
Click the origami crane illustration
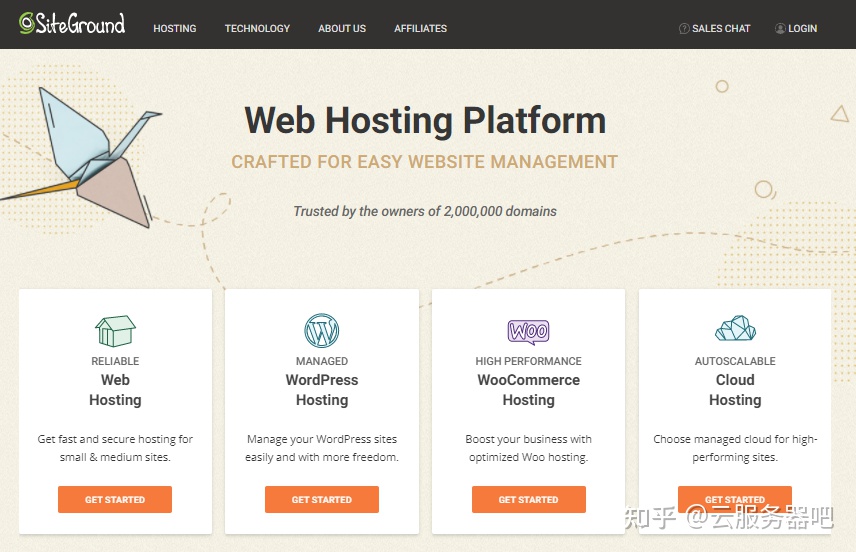(82, 158)
